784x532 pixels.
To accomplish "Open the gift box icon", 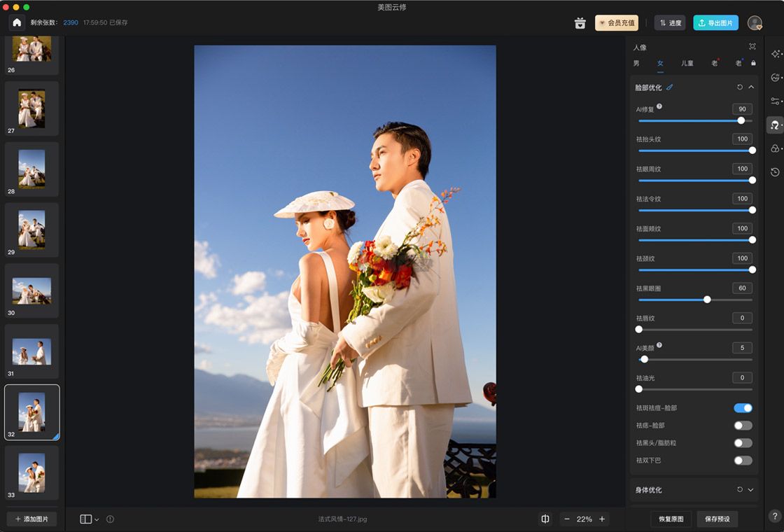I will [x=580, y=23].
